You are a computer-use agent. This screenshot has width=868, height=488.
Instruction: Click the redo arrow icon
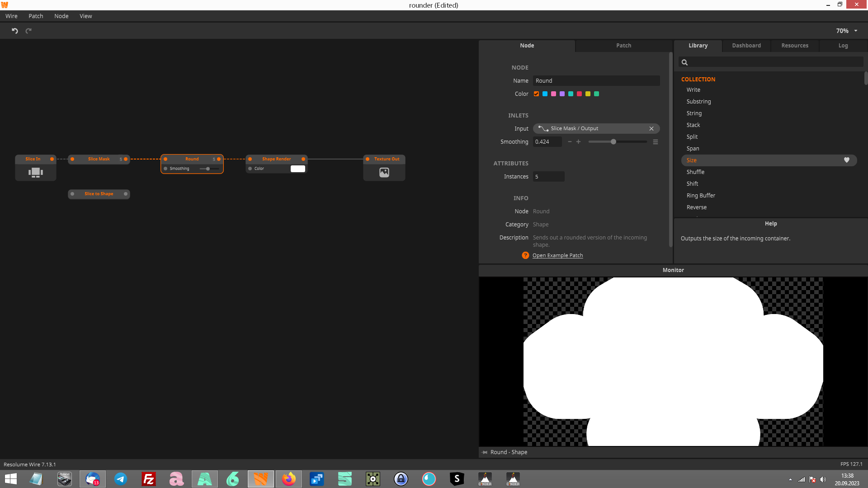coord(28,31)
